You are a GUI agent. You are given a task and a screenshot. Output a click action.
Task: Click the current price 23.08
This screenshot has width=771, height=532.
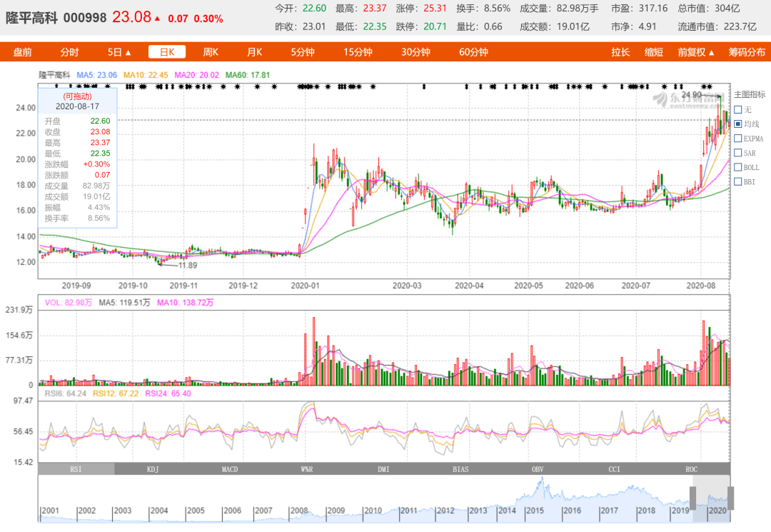click(132, 17)
